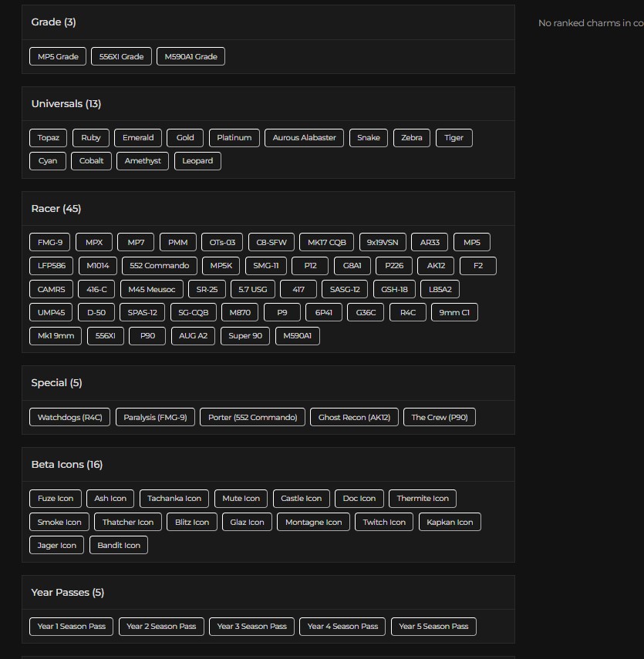Image resolution: width=644 pixels, height=659 pixels.
Task: Select the Amethyst universal skin
Action: (x=143, y=161)
